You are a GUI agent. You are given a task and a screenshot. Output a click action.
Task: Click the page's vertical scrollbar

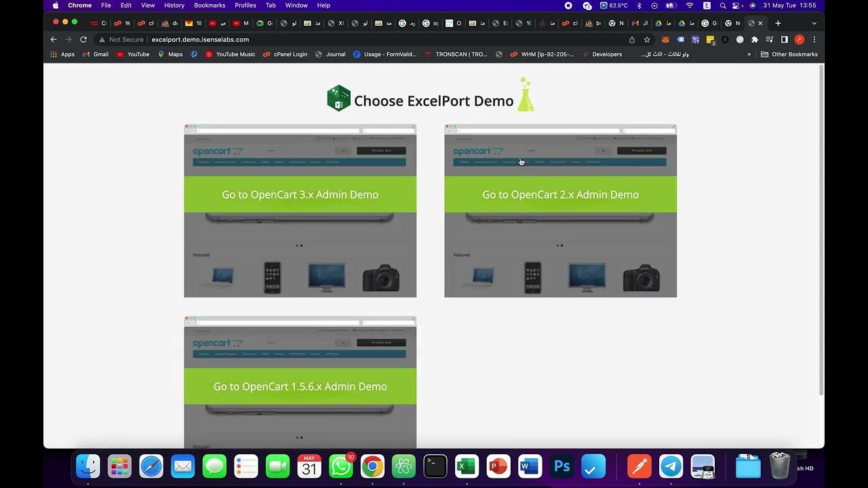[821, 230]
